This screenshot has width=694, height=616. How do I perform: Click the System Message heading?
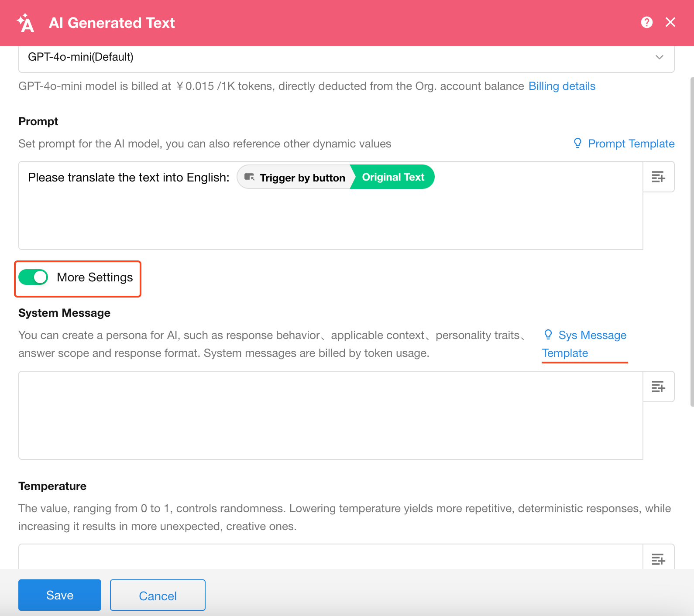(64, 313)
